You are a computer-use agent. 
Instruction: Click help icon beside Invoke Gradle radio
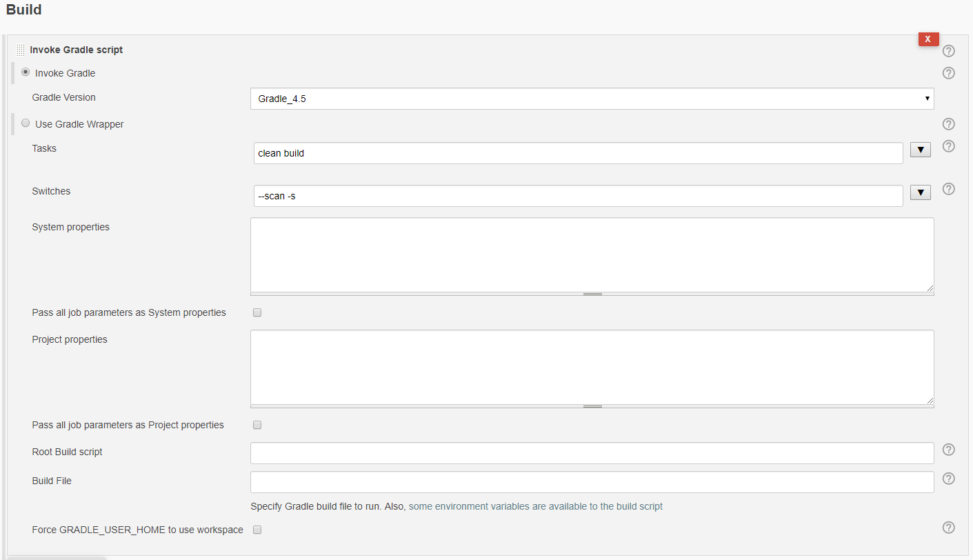point(948,73)
